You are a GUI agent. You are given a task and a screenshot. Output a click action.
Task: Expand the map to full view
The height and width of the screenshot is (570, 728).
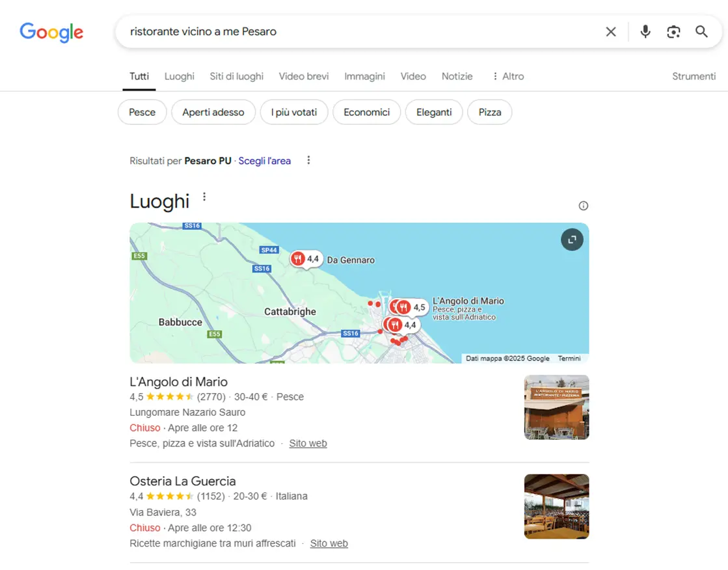572,239
